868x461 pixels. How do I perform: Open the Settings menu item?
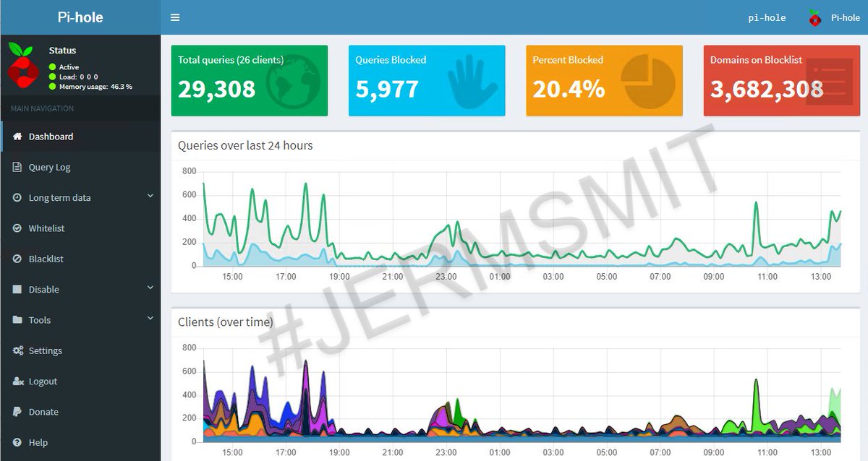click(80, 350)
